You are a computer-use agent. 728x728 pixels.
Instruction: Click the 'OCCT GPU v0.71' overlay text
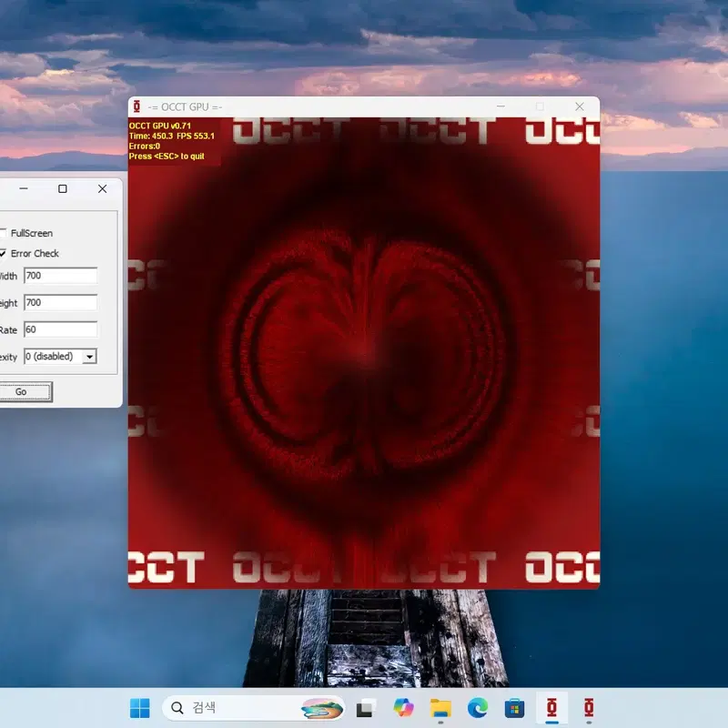(160, 126)
